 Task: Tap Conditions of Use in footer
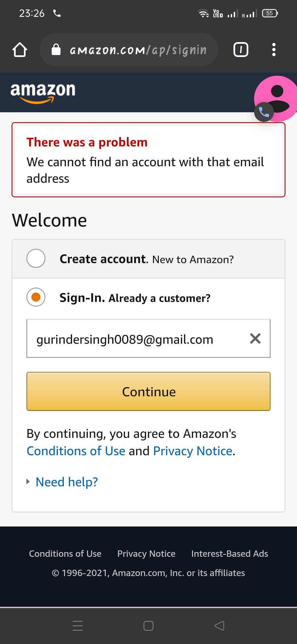pyautogui.click(x=65, y=554)
